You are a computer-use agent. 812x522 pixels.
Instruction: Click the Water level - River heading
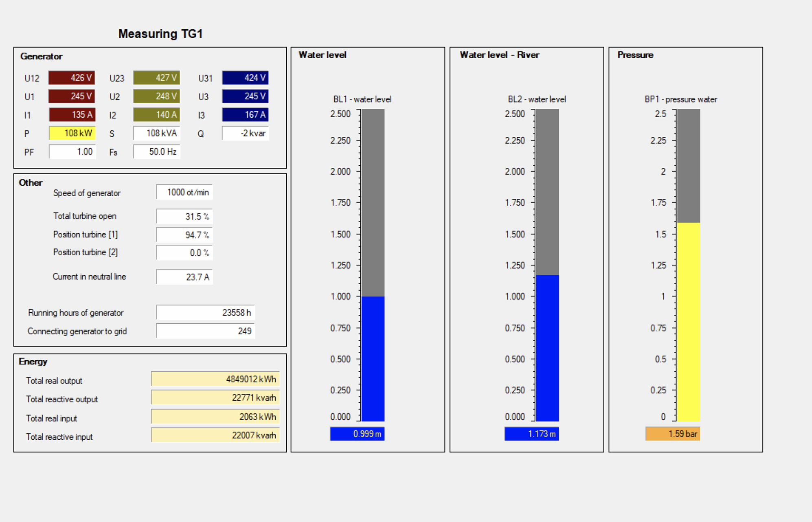[499, 55]
